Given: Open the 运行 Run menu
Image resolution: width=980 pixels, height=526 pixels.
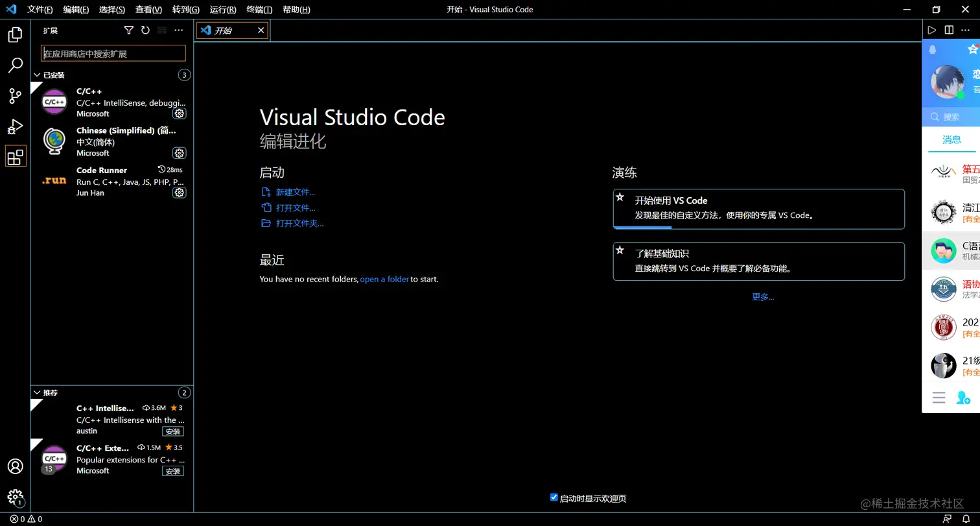Looking at the screenshot, I should pos(223,10).
